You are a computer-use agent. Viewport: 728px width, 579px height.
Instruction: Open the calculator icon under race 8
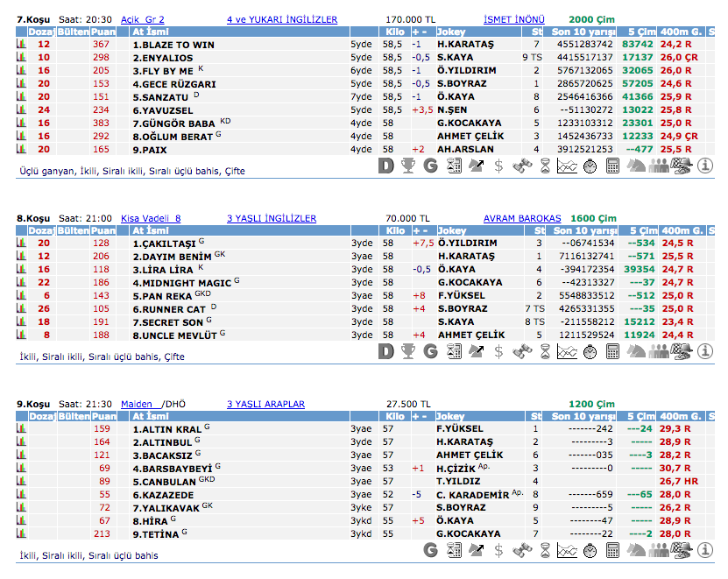pyautogui.click(x=613, y=351)
